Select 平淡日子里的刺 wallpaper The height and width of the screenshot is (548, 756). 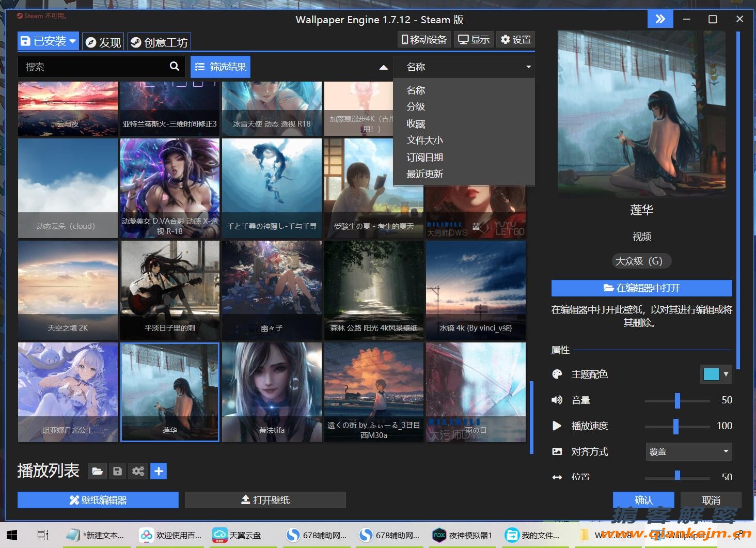170,290
